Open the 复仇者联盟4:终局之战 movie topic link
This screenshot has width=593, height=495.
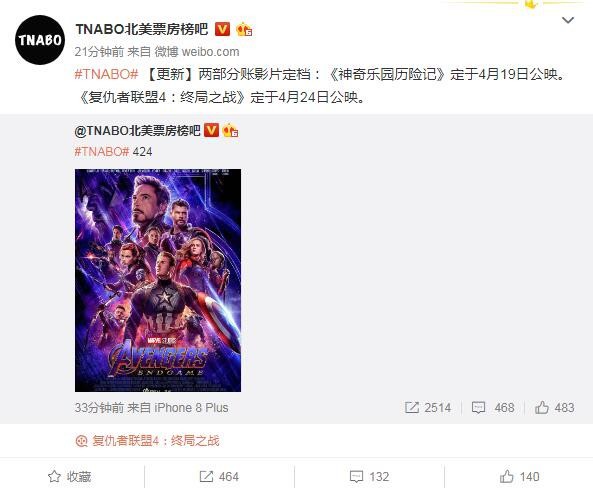tap(147, 441)
